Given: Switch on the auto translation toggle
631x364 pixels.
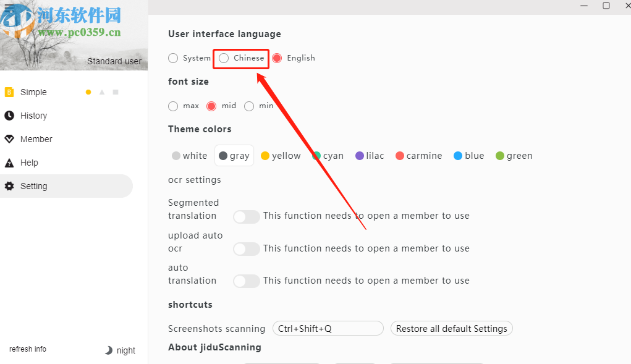Looking at the screenshot, I should click(x=247, y=281).
